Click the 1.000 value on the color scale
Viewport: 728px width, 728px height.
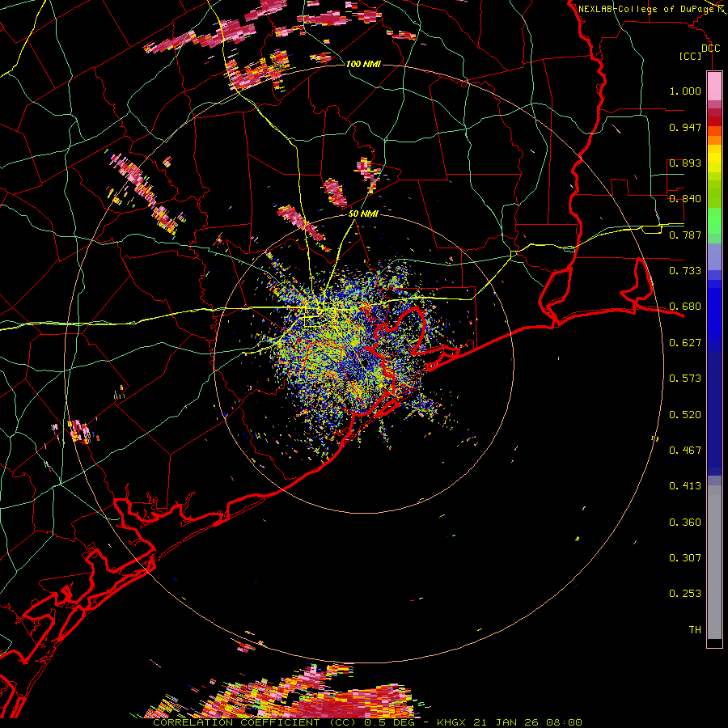(x=685, y=91)
